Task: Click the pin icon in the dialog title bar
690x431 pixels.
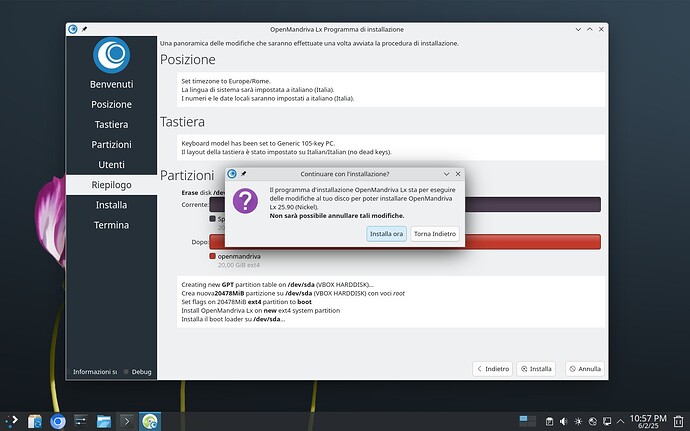Action: 243,174
